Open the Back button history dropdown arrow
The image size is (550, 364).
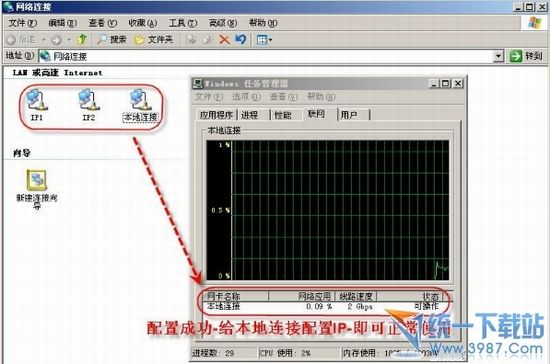coord(43,40)
